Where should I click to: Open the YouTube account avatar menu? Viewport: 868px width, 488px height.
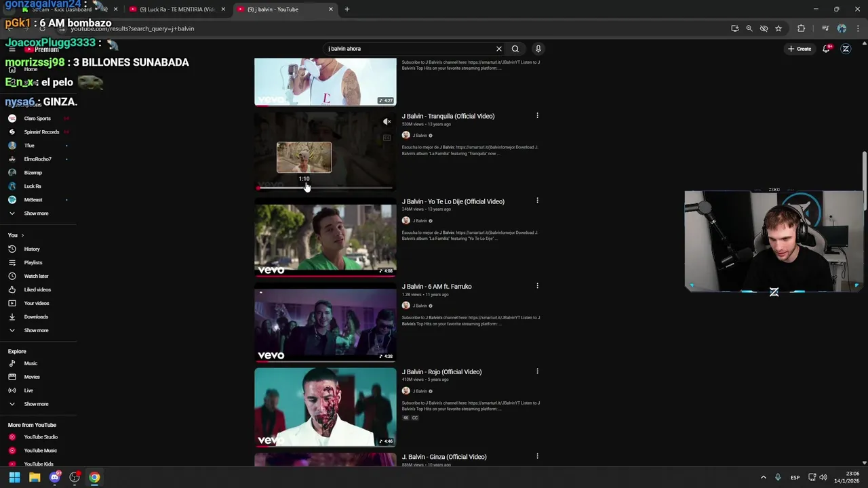coord(846,49)
